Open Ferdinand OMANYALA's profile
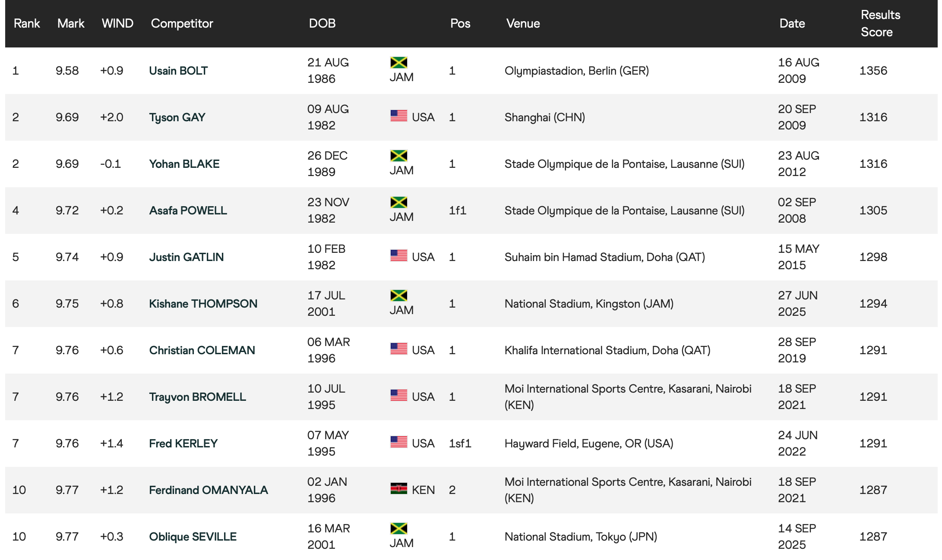942x560 pixels. coord(209,490)
